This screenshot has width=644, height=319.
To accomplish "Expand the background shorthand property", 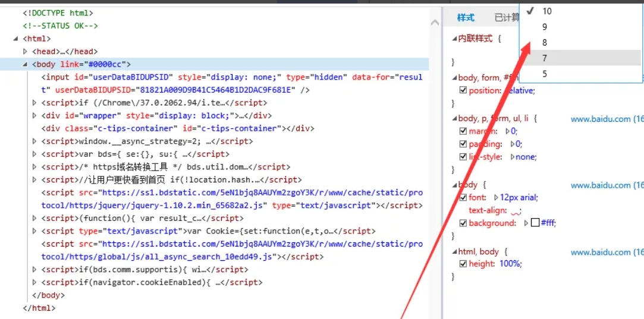I will pos(526,223).
